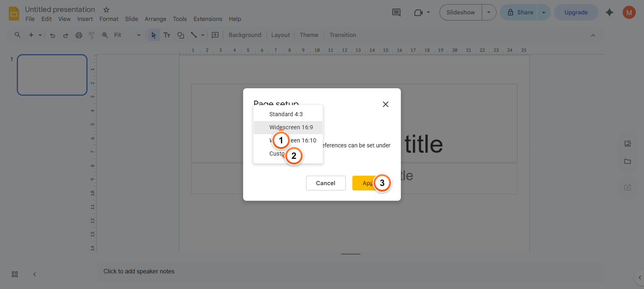
Task: Close the Page setup dialog
Action: coord(385,104)
